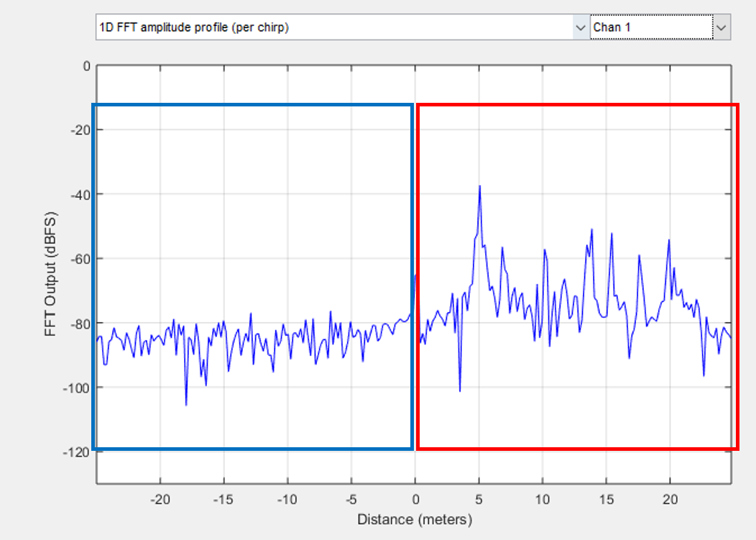Screen dimensions: 756x540
Task: Select the 'Distance (meters)' axis label
Action: tap(415, 520)
